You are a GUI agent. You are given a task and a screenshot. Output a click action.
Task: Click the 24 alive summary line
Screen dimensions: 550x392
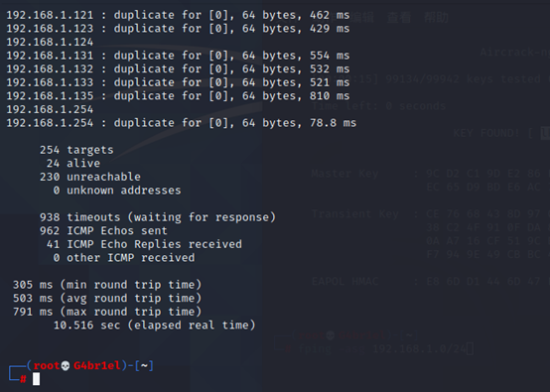72,164
